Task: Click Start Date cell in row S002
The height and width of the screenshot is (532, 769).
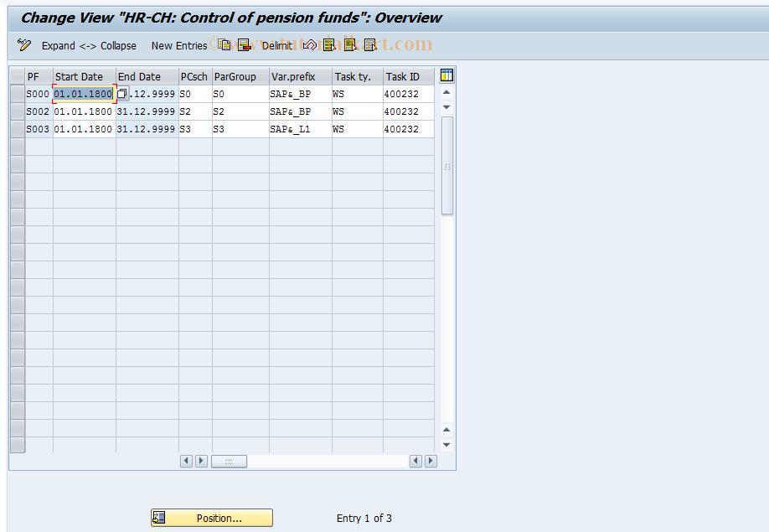Action: tap(85, 111)
